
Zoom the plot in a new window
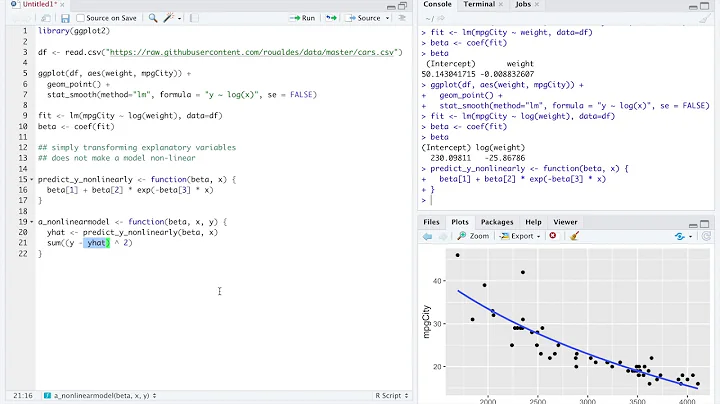[473, 236]
